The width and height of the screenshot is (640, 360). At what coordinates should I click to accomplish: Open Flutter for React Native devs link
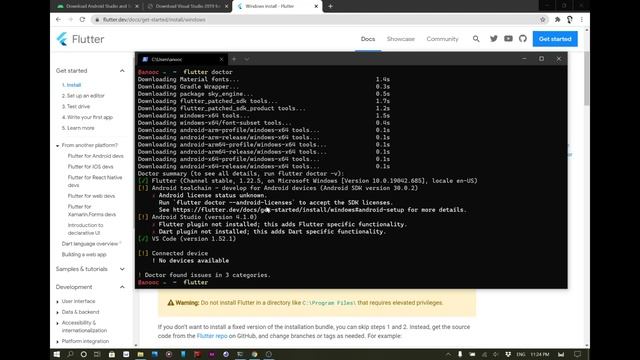(x=95, y=181)
